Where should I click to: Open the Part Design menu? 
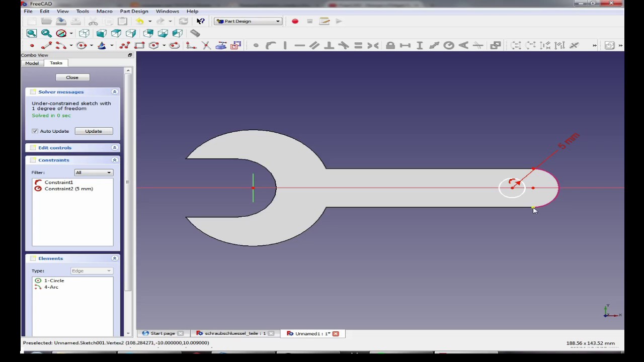click(134, 11)
